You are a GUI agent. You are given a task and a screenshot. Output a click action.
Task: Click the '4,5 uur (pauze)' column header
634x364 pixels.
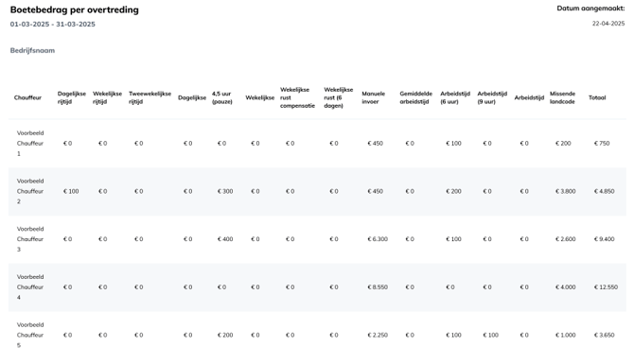tap(222, 97)
